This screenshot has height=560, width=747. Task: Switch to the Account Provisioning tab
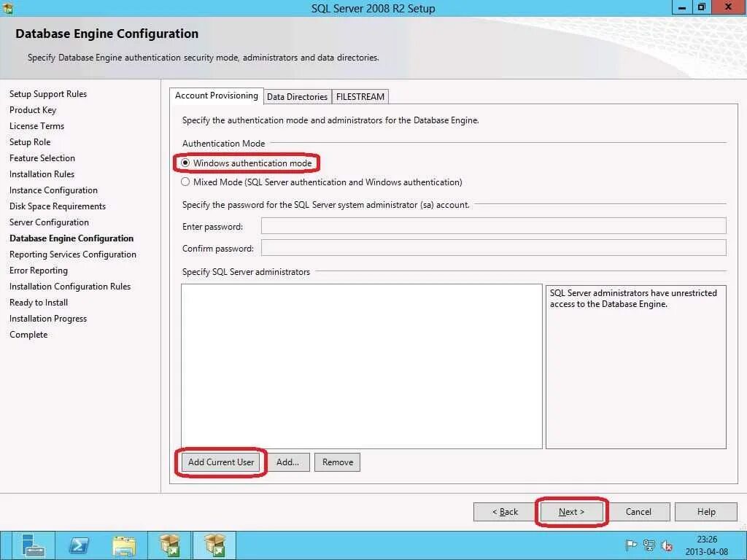[x=216, y=96]
